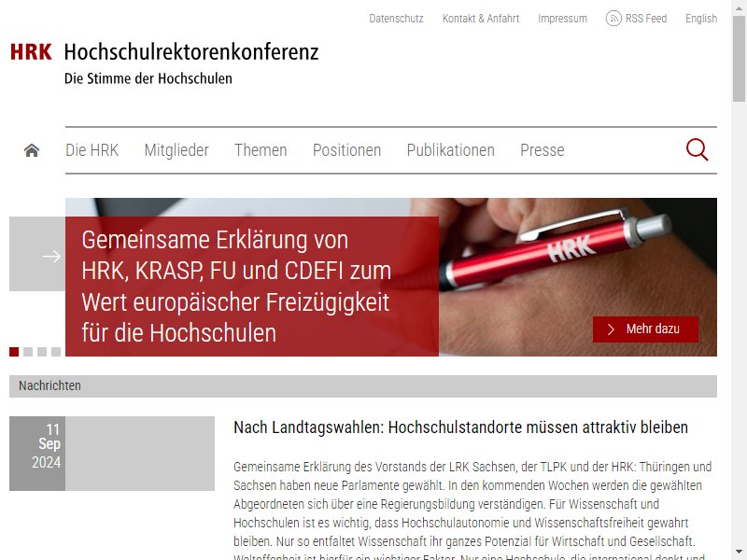The height and width of the screenshot is (560, 747).
Task: Open the Die HRK menu
Action: [92, 150]
